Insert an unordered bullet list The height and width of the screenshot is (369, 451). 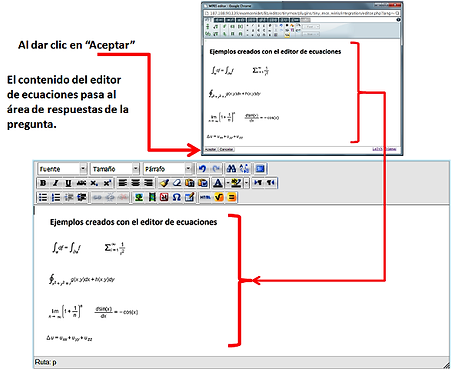coord(43,197)
